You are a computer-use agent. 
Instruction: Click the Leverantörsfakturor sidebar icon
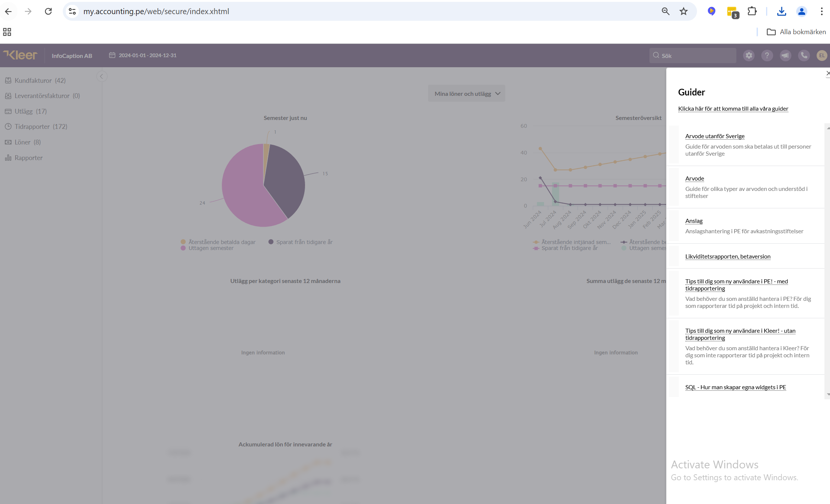click(x=8, y=96)
